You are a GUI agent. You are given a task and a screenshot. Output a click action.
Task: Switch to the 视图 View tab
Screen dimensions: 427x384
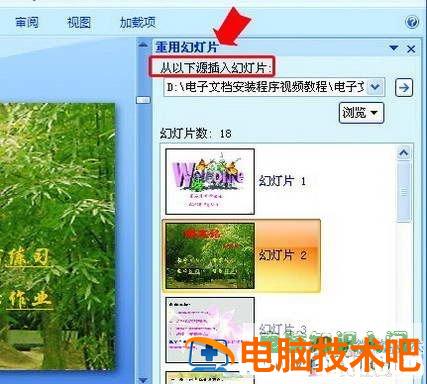point(79,23)
